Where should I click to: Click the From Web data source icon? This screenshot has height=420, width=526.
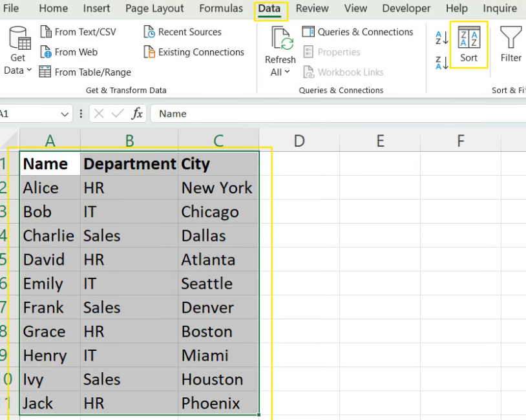68,52
